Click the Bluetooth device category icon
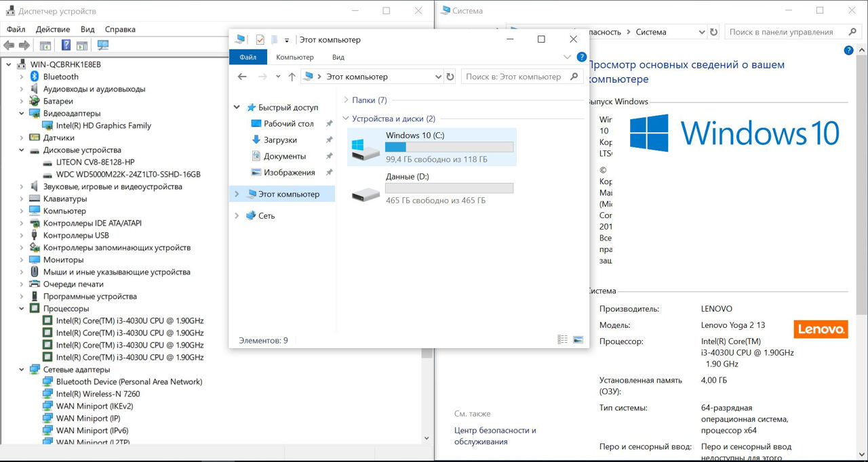 coord(35,77)
